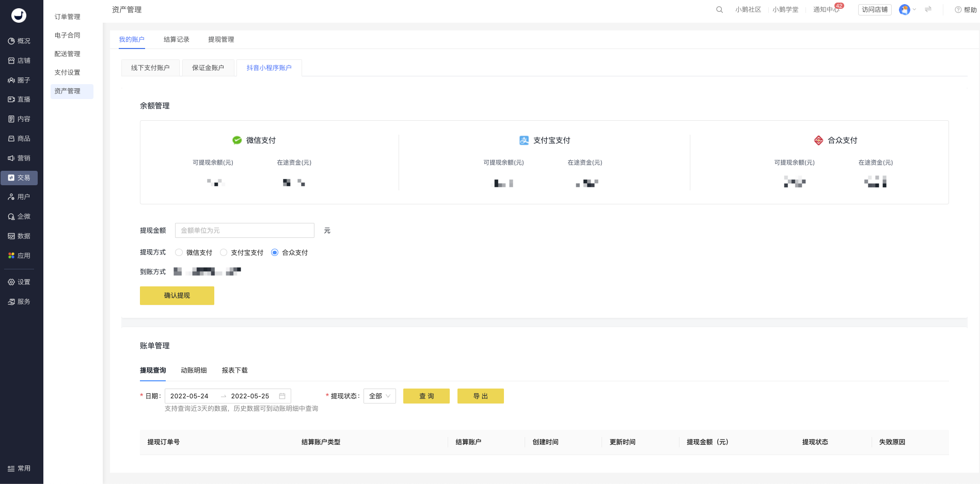Select 交易 trade icon in sidebar
Image resolution: width=980 pixels, height=484 pixels.
point(11,178)
